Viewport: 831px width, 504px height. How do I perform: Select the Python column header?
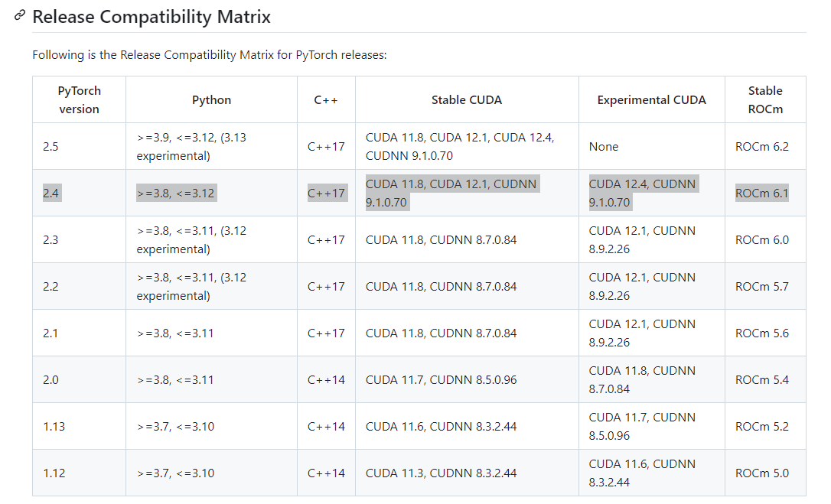[211, 99]
